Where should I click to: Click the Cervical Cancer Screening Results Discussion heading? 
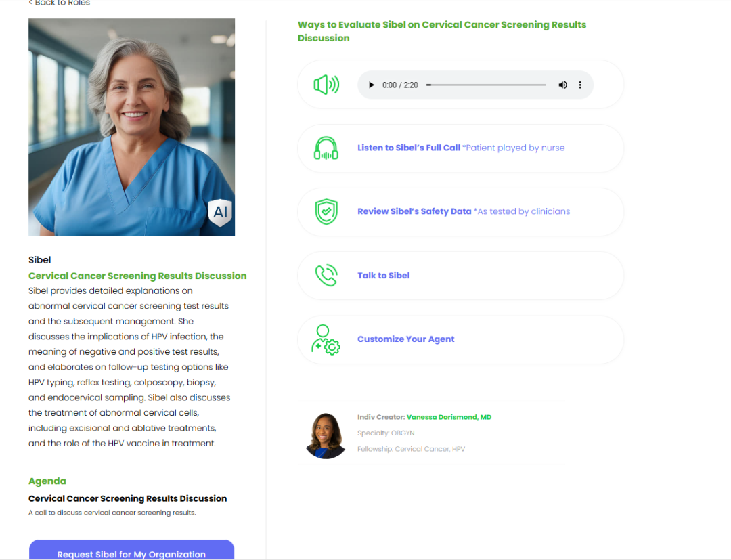pos(137,276)
